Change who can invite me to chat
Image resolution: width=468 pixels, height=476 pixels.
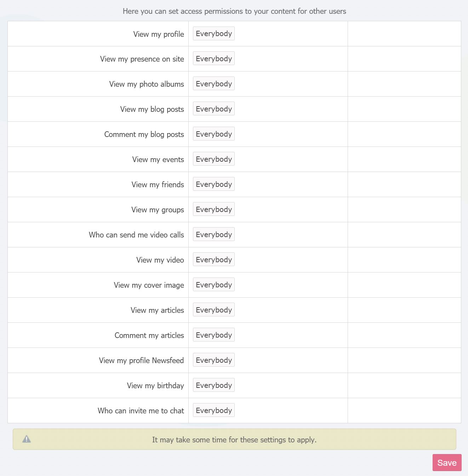pos(214,411)
